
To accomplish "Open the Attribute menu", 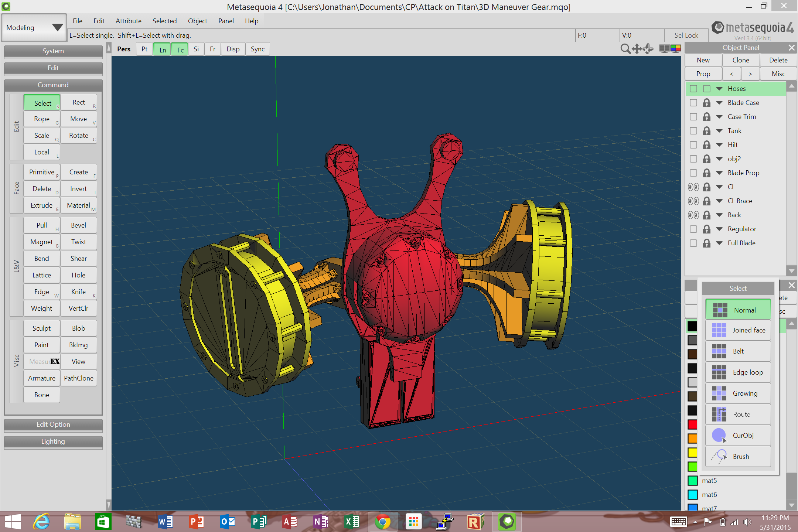I will tap(128, 21).
